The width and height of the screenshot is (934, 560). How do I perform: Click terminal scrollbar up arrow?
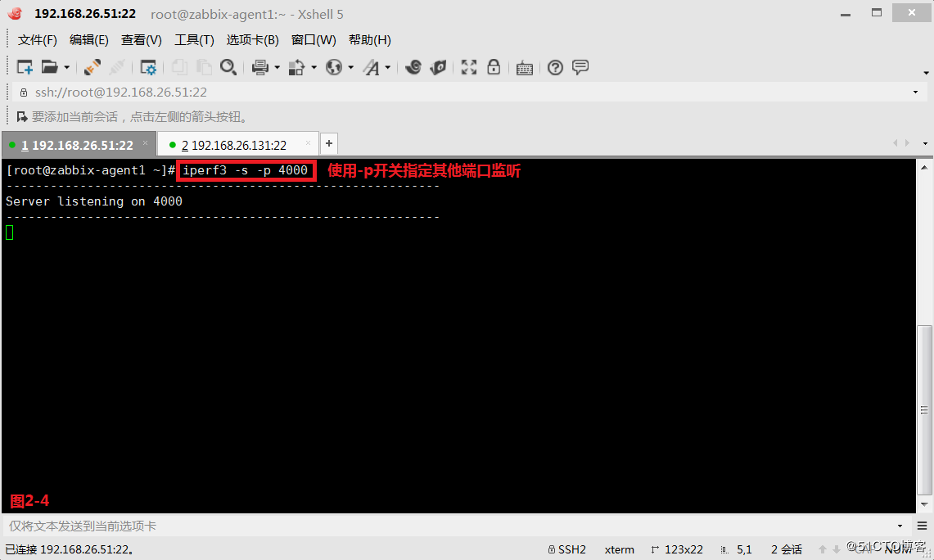[924, 168]
